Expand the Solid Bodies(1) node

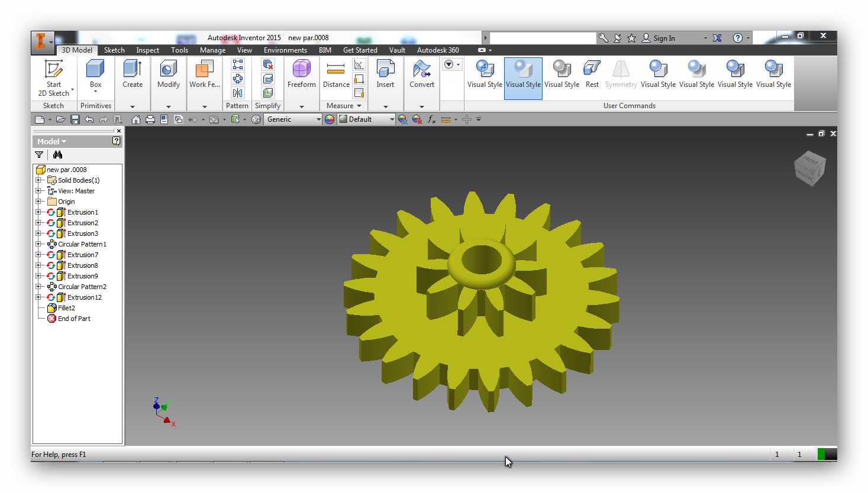pyautogui.click(x=38, y=180)
